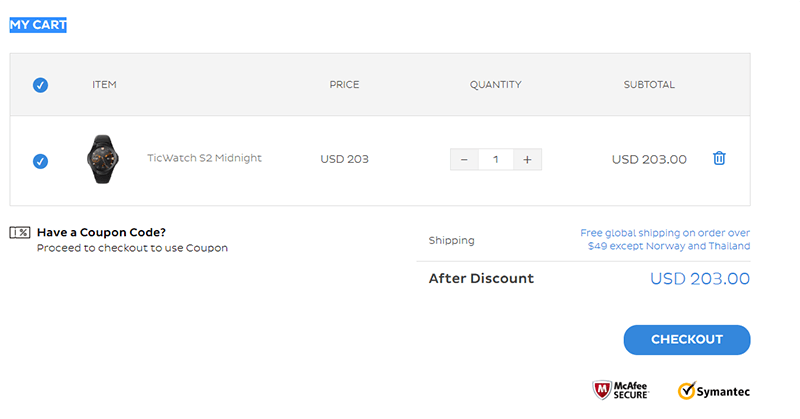The height and width of the screenshot is (419, 800).
Task: Click the Shipping label
Action: point(451,240)
